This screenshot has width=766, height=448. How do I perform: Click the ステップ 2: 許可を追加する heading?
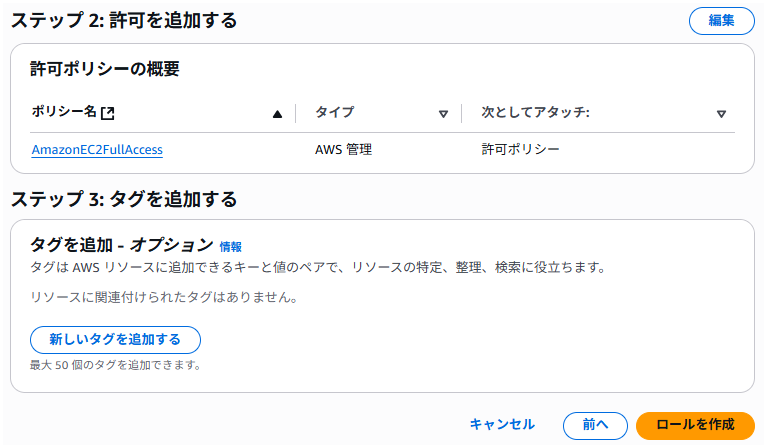tap(124, 20)
